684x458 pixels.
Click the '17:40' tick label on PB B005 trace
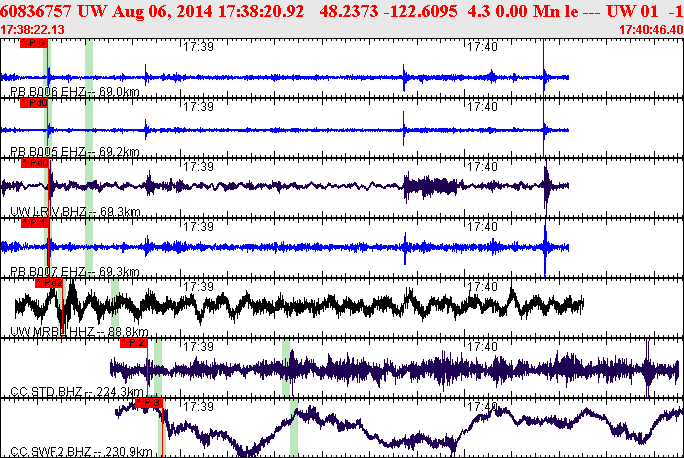click(x=482, y=107)
